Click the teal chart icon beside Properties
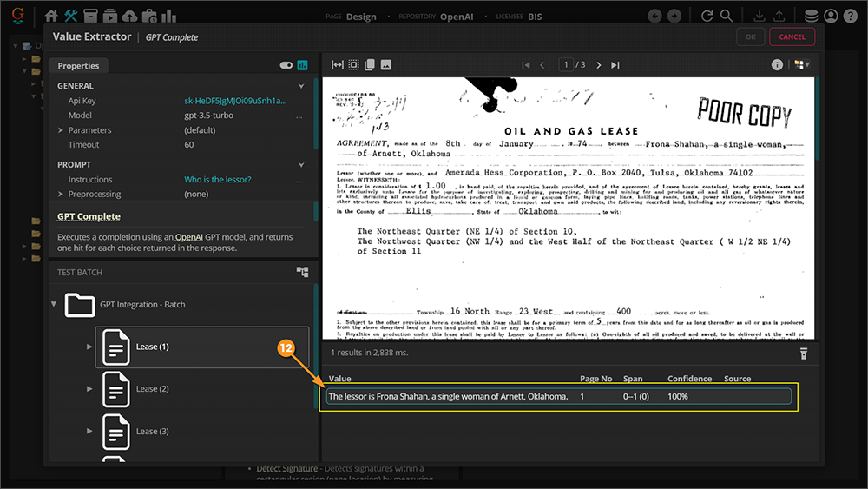 tap(302, 65)
